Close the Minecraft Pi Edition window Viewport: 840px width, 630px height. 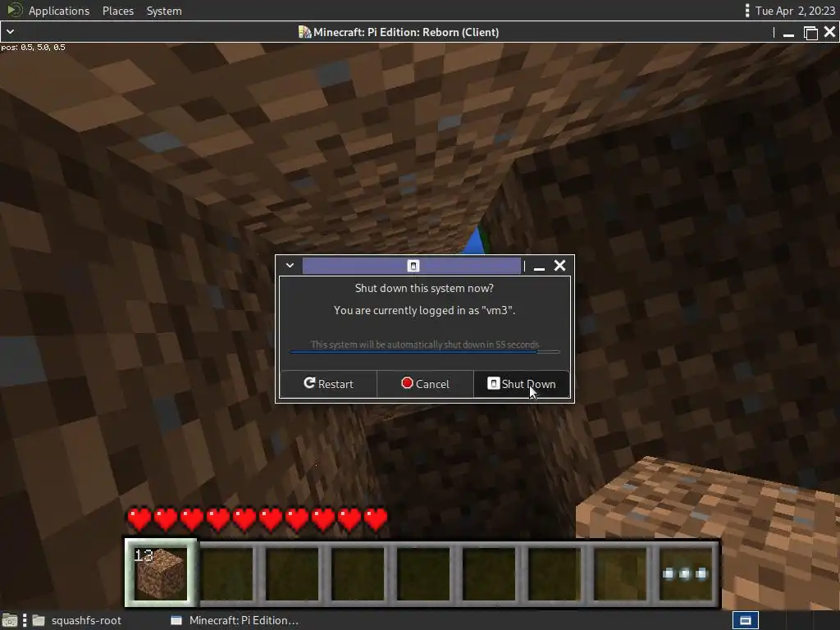coord(830,32)
